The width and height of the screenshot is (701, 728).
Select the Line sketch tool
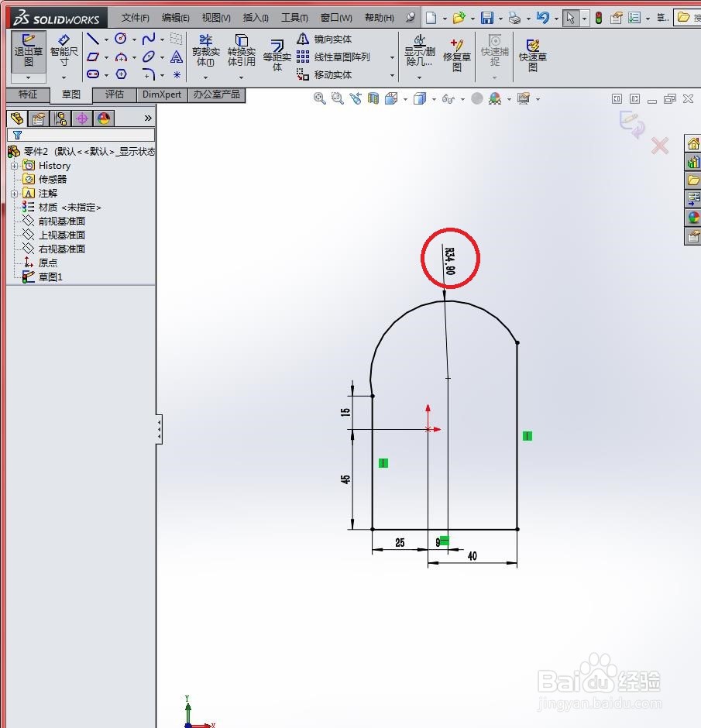(93, 39)
